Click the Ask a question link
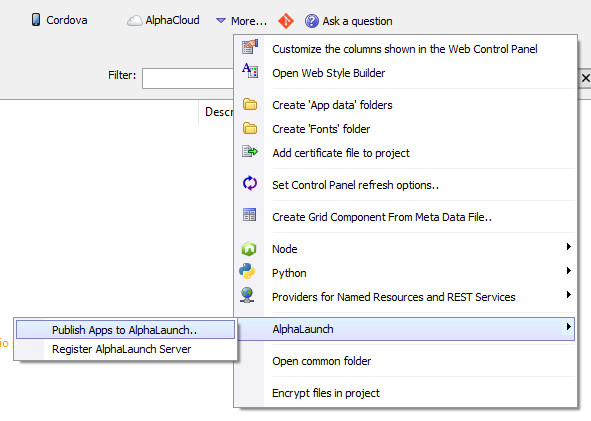 click(357, 21)
